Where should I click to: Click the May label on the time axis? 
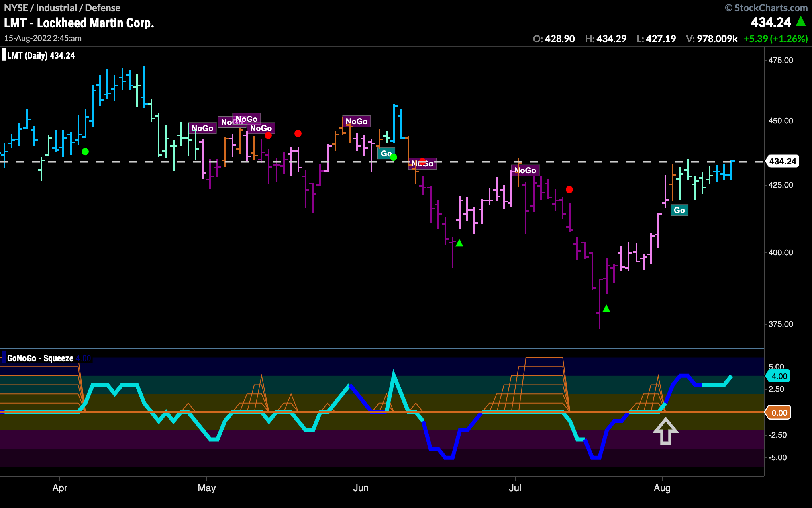207,488
